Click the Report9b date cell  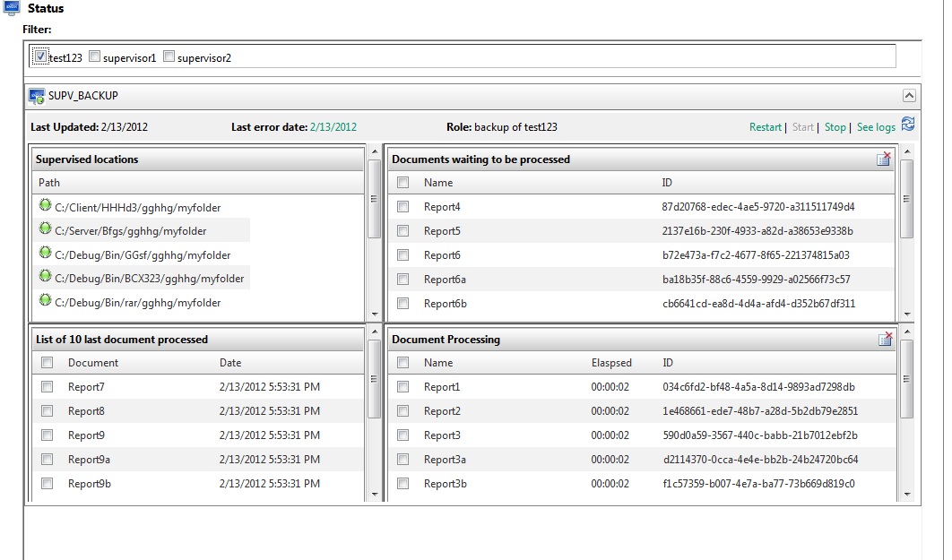click(x=270, y=484)
